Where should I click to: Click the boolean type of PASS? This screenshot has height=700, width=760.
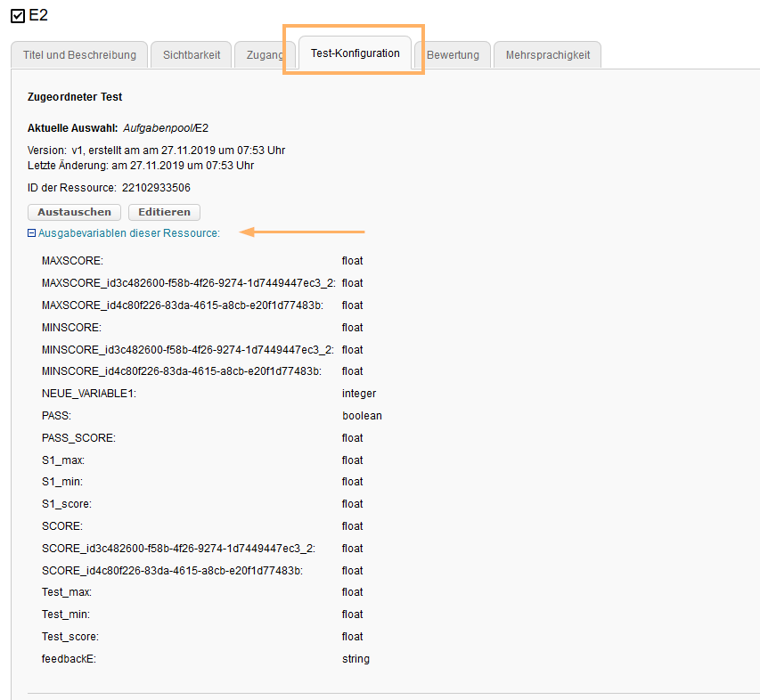(x=362, y=416)
